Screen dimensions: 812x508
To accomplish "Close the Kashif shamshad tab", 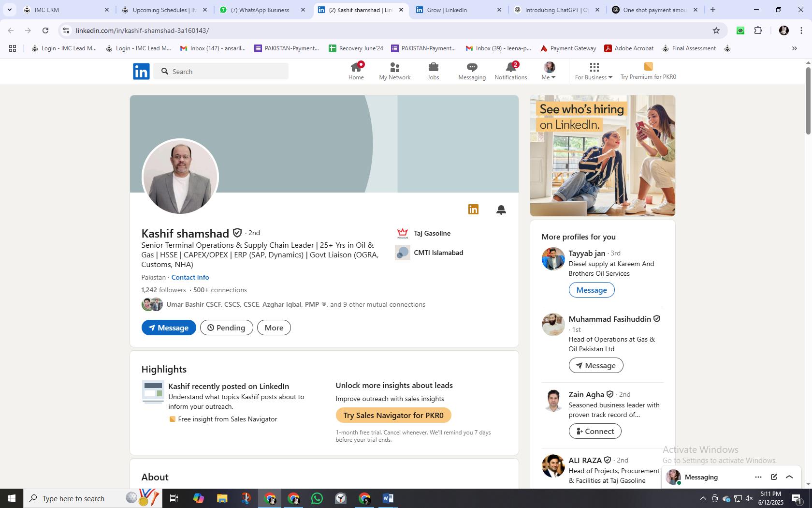I will (x=401, y=10).
